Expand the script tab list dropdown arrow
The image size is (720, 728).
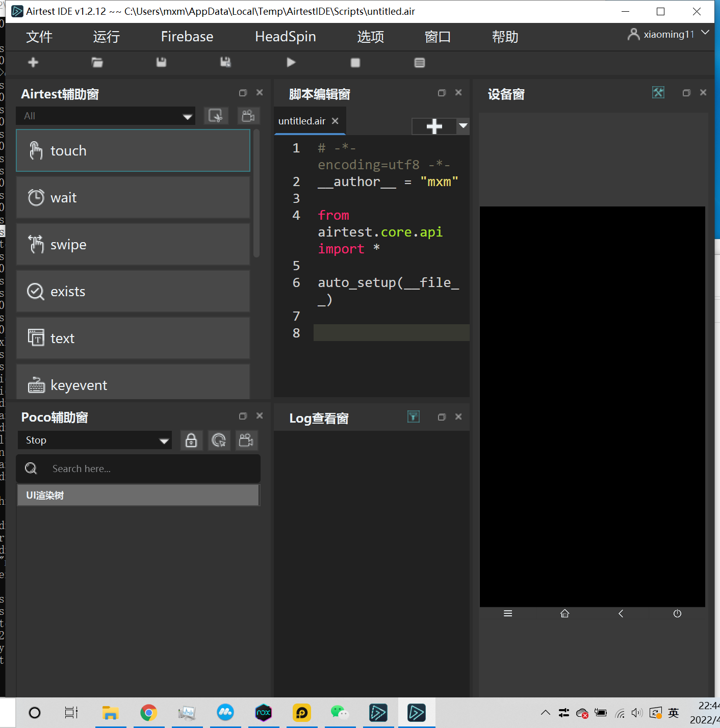pyautogui.click(x=463, y=126)
